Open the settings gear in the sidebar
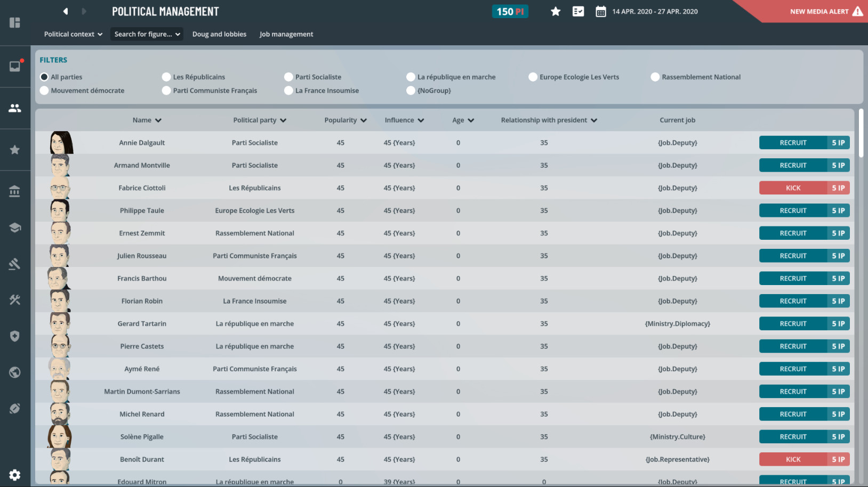868x487 pixels. [x=15, y=475]
